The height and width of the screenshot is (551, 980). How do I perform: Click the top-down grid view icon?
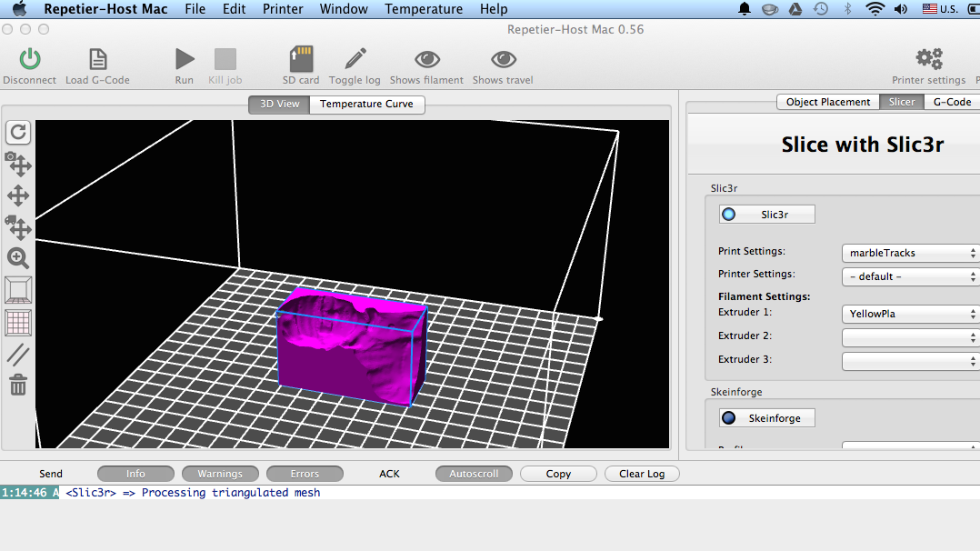click(x=18, y=323)
